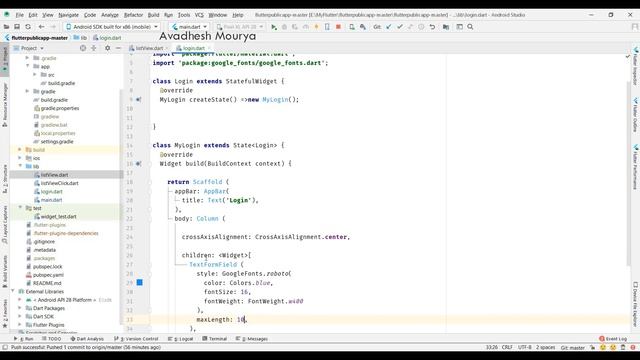The image size is (640, 360).
Task: Open the Pixel XL API 28 emulator dropdown
Action: coord(240,27)
